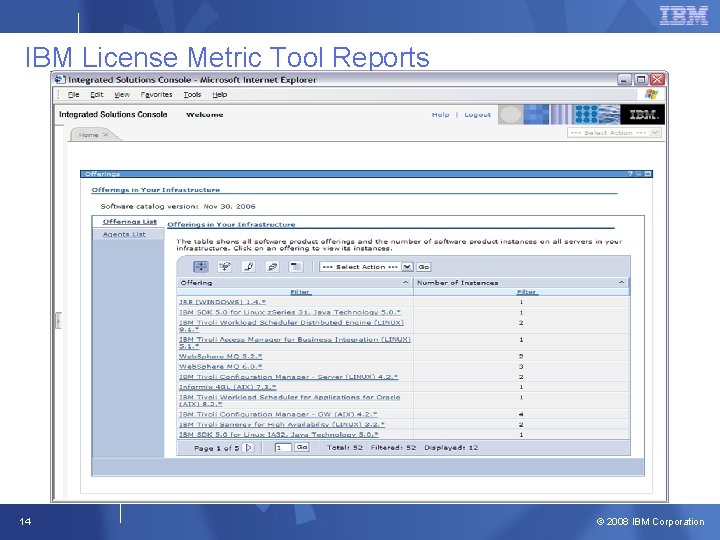Open IBM Tivoli Configuration Manager - GW (AIX)

278,414
